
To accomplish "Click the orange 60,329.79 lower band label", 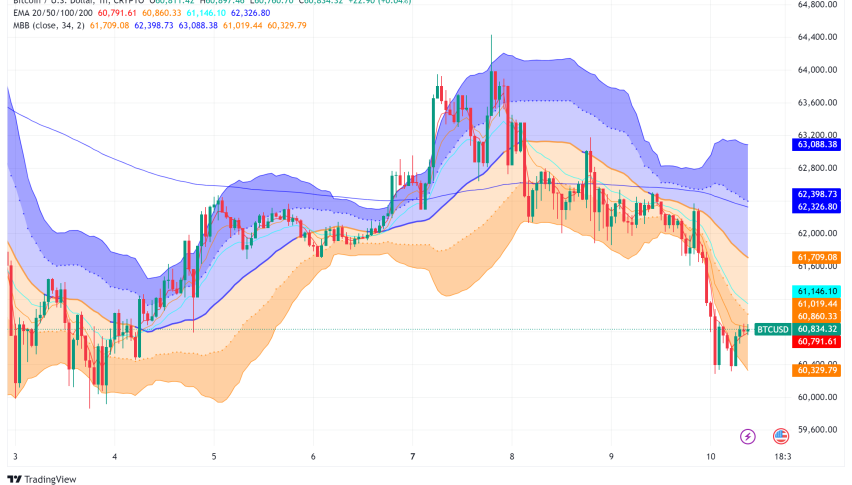I will click(817, 370).
